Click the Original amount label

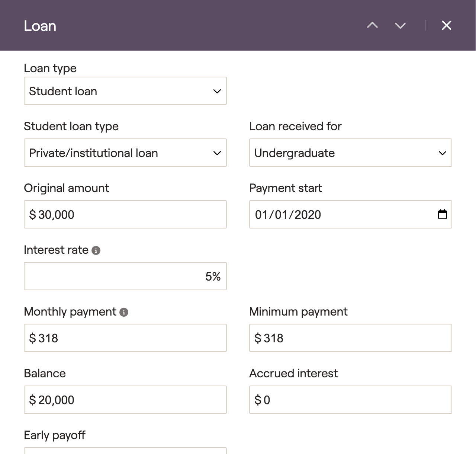pyautogui.click(x=66, y=188)
